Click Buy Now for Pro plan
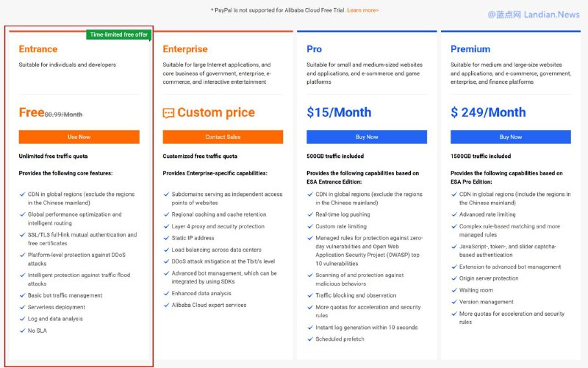Viewport: 588px width, 368px height. 366,137
